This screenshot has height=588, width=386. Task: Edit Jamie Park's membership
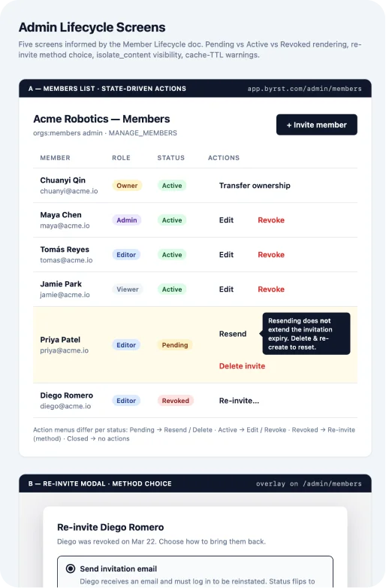[226, 289]
